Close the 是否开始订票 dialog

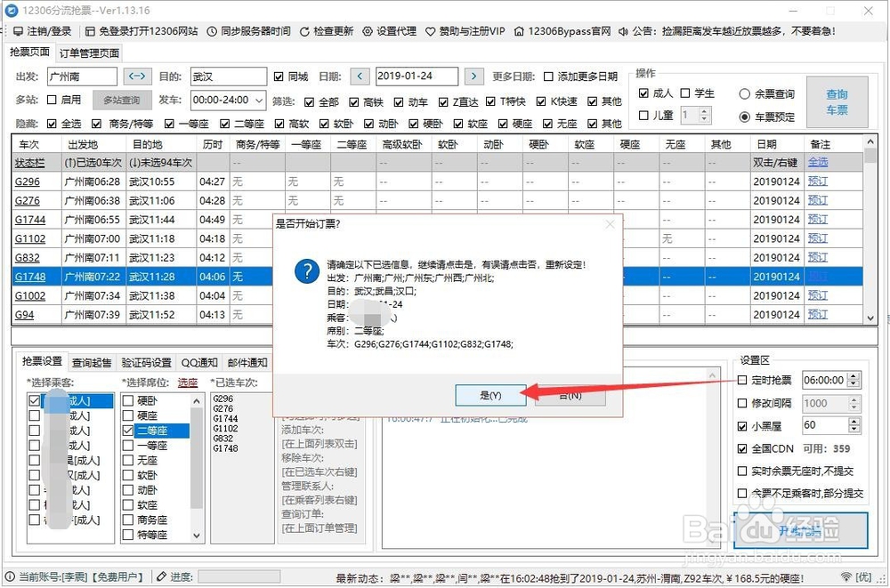(x=611, y=224)
